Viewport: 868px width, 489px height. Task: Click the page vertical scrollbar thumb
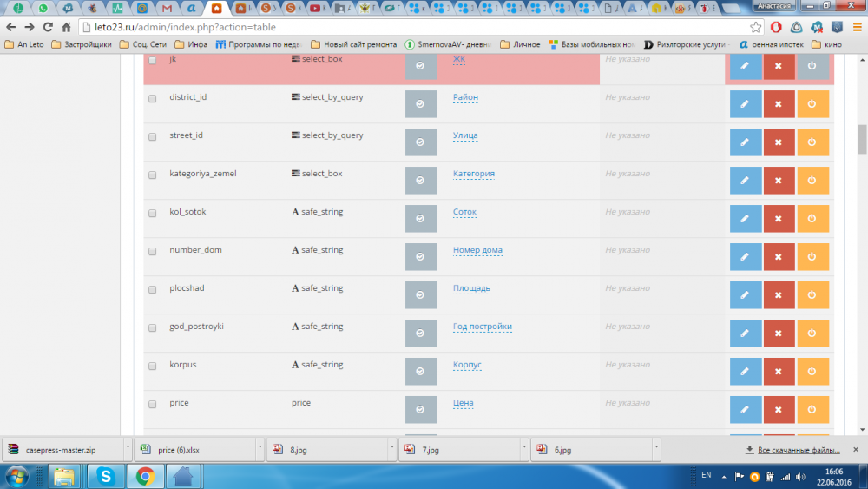(862, 139)
